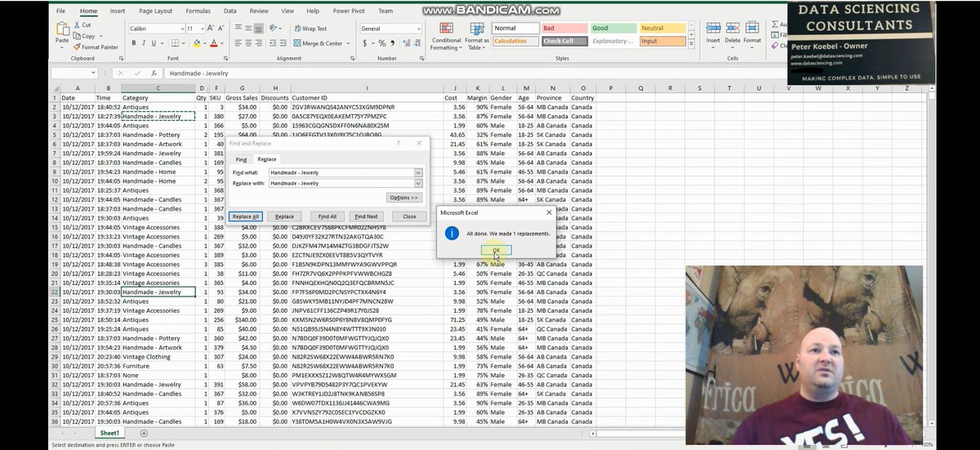Toggle Bold formatting
This screenshot has height=450, width=980.
132,43
